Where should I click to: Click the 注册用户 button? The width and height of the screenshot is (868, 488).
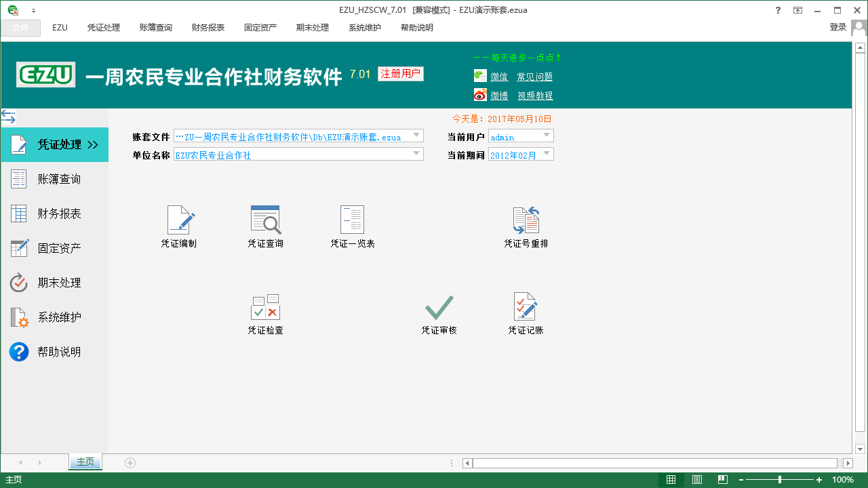click(401, 74)
